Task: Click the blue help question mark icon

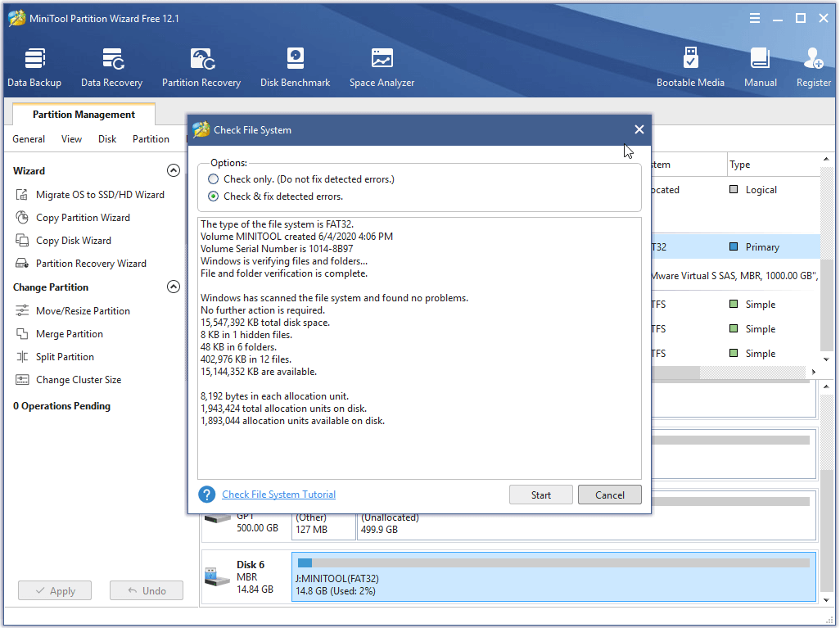Action: 207,495
